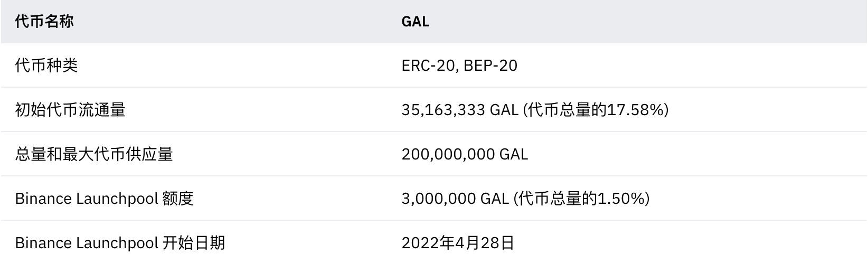Click the 2022年4月28日 start date value
Screen dimensions: 868x263
click(x=458, y=243)
